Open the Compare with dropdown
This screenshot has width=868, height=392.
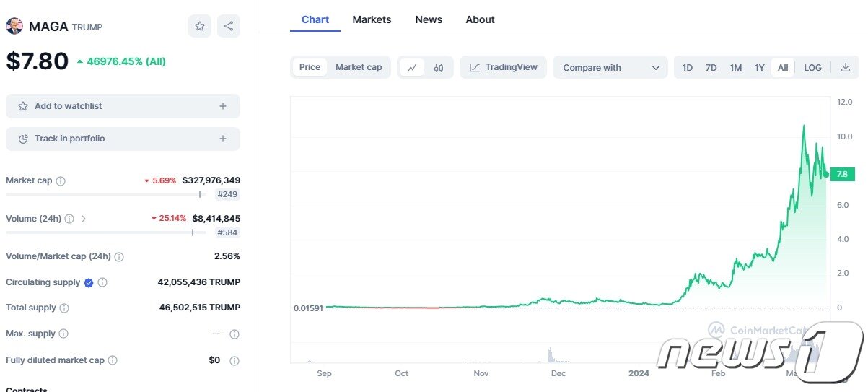(610, 68)
